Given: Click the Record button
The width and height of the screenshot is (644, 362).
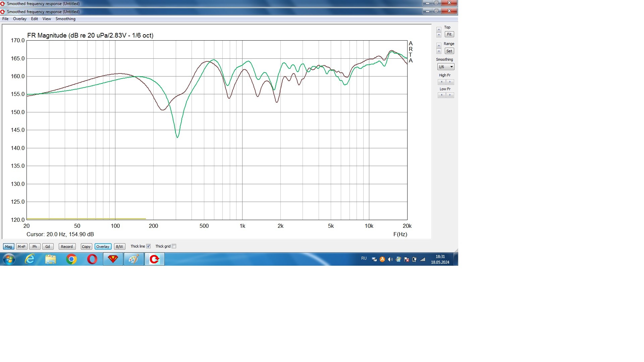Looking at the screenshot, I should click(67, 247).
